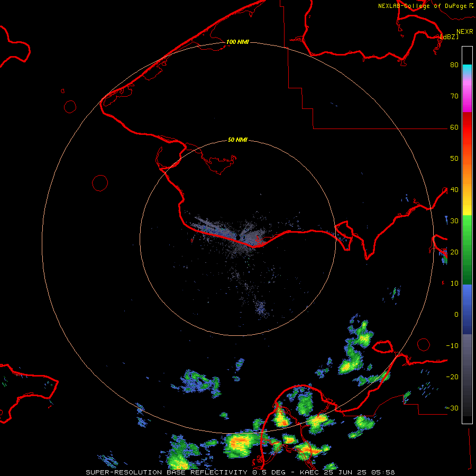Click the "05:58" timestamp in the caption

coord(384,472)
